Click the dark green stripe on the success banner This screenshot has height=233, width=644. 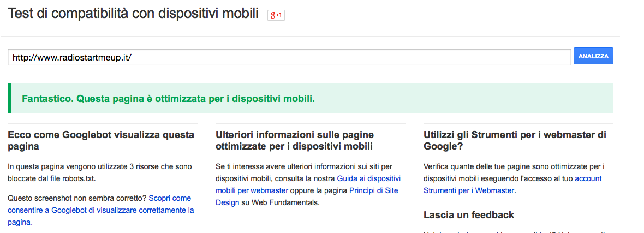9,98
